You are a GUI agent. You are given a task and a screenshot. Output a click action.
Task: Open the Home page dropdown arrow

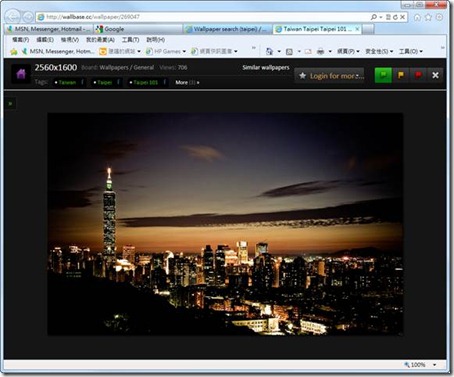[x=279, y=51]
